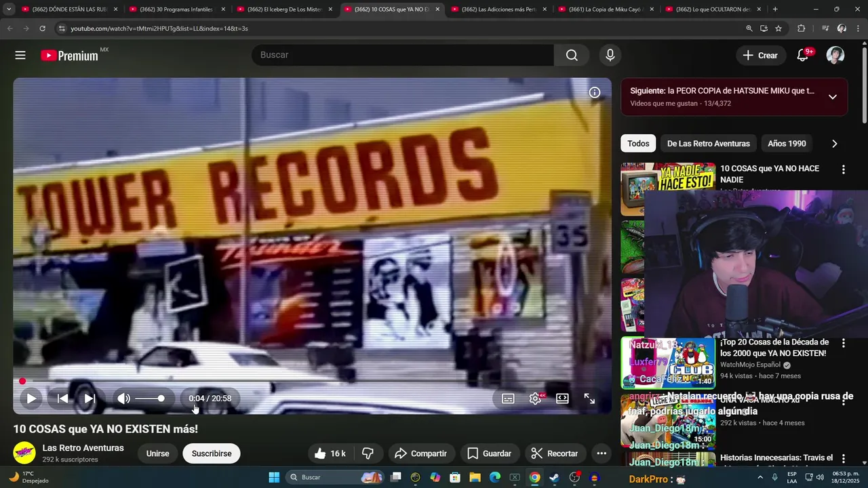Switch to DÓNDE ESTÁN LAS RUB tab
Screen dimensions: 868x488
tap(70, 9)
